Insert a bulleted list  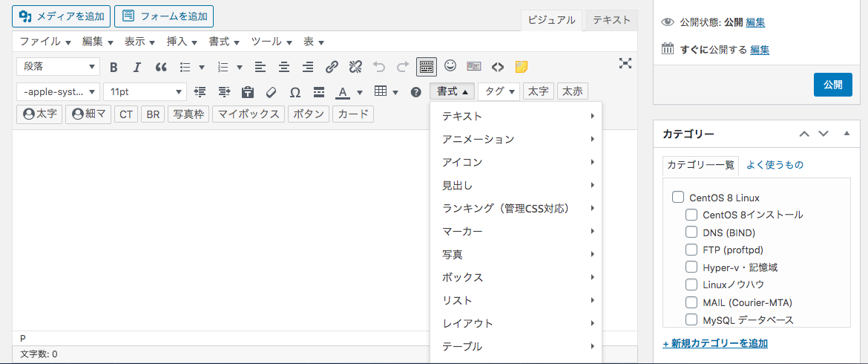click(185, 67)
